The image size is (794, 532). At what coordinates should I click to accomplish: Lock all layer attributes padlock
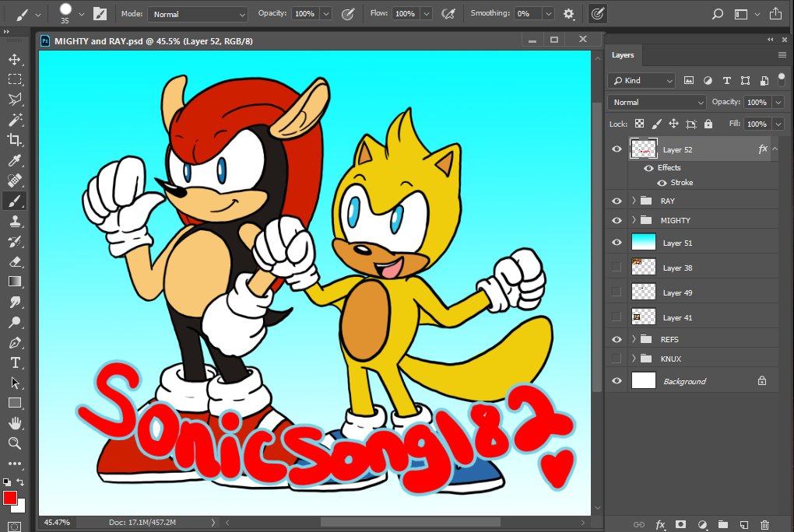(x=708, y=124)
